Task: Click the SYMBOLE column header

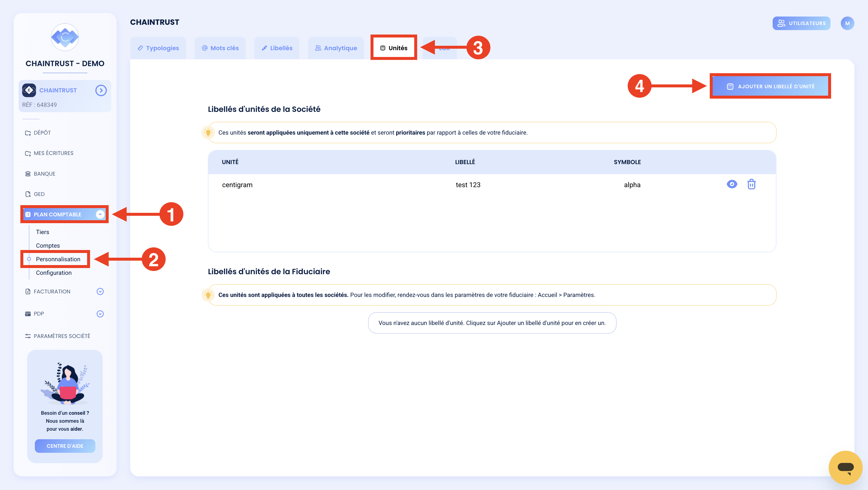Action: coord(627,162)
